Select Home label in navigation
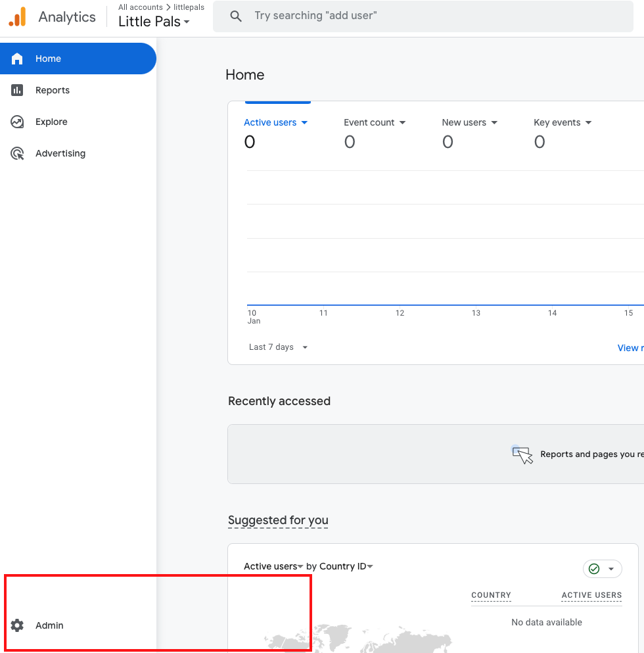 pyautogui.click(x=48, y=59)
